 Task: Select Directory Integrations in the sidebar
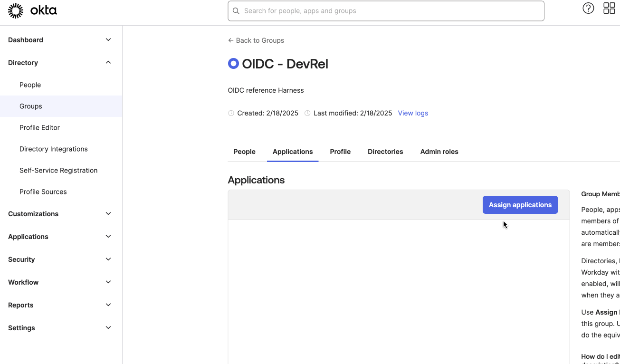[x=53, y=149]
